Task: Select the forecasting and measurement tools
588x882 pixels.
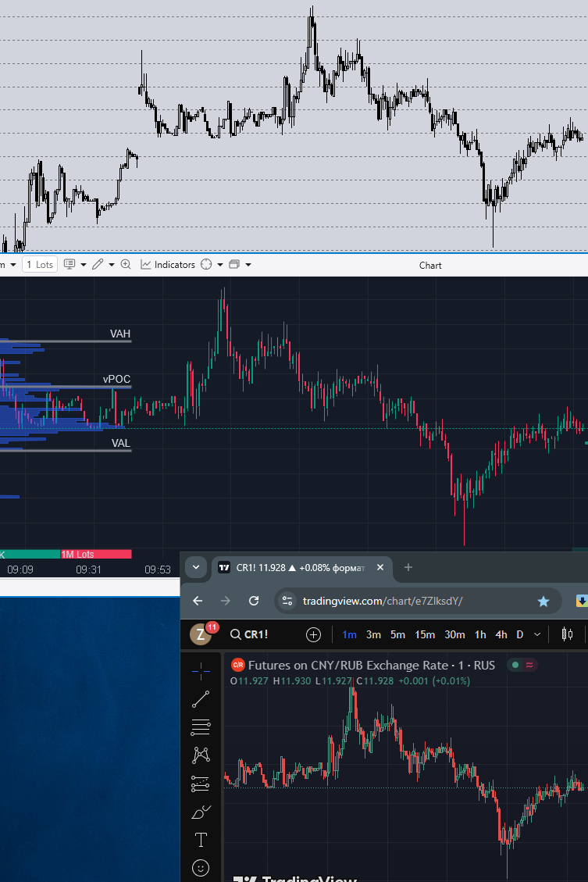Action: tap(201, 784)
